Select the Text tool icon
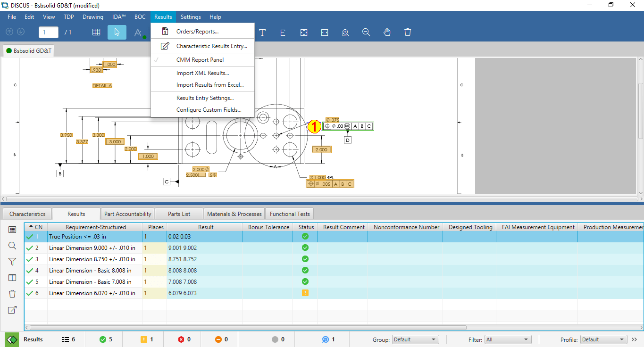This screenshot has width=644, height=347. (262, 32)
